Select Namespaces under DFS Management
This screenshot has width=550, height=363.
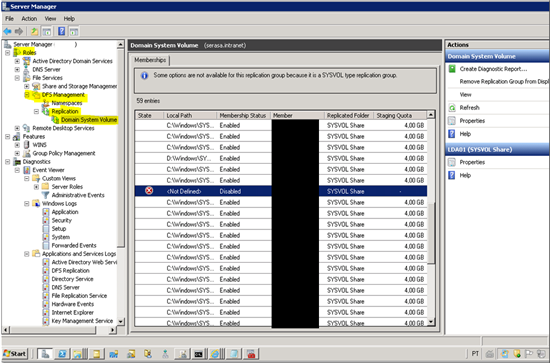tap(67, 103)
